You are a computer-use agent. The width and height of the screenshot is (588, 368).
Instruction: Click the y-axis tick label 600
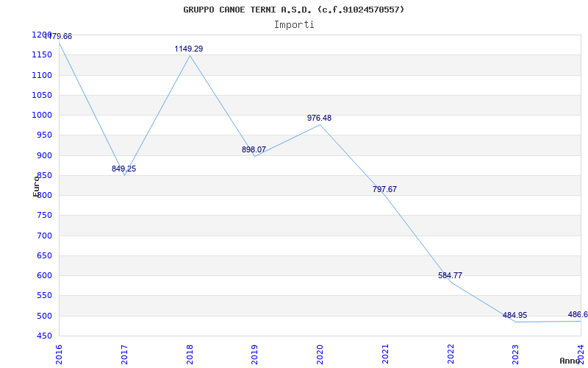(x=45, y=275)
